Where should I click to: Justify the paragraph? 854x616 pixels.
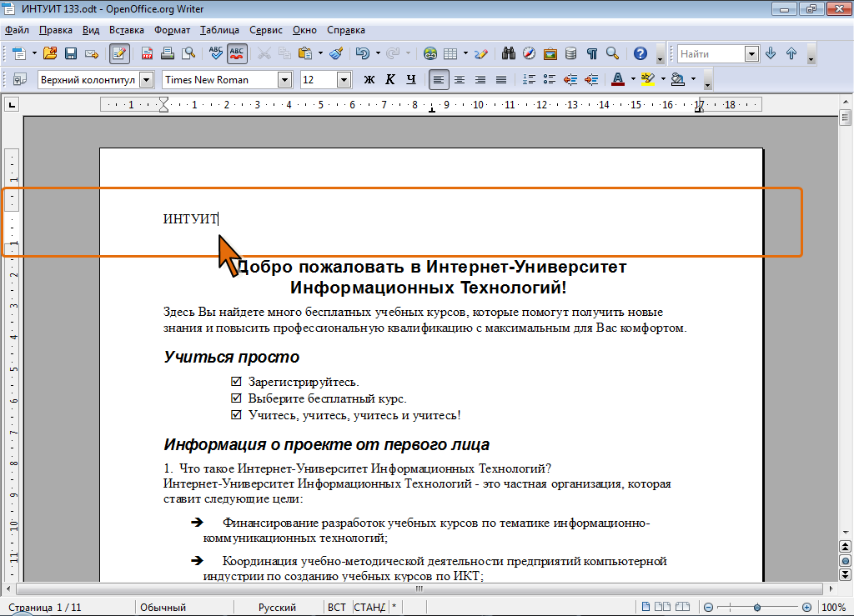(x=501, y=79)
